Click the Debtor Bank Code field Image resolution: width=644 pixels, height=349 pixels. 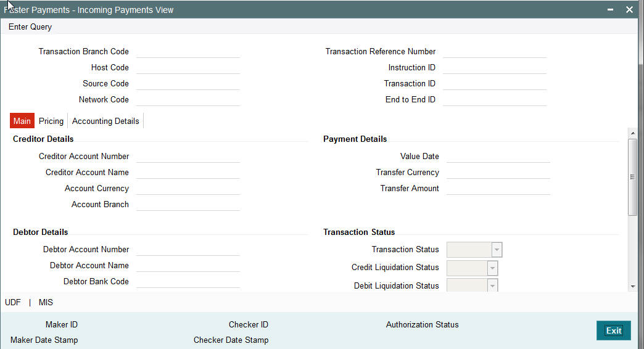[188, 282]
